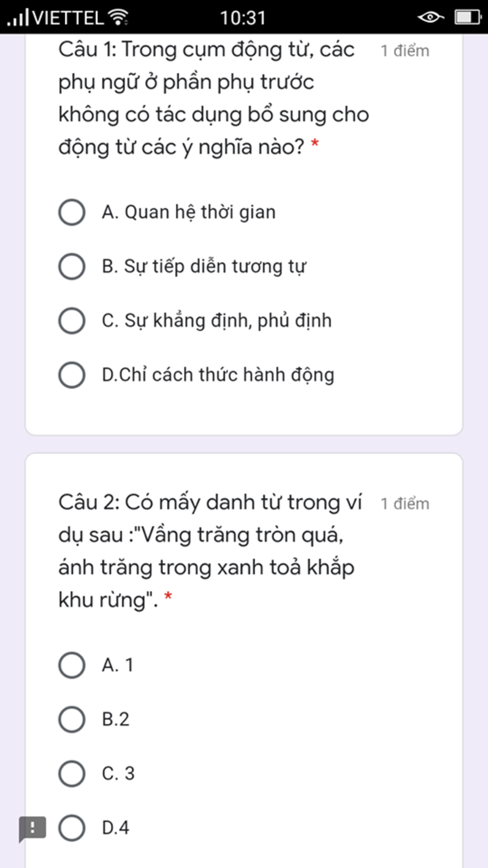Choose answer B.2 for Câu 2
This screenshot has height=868, width=488.
[94, 719]
